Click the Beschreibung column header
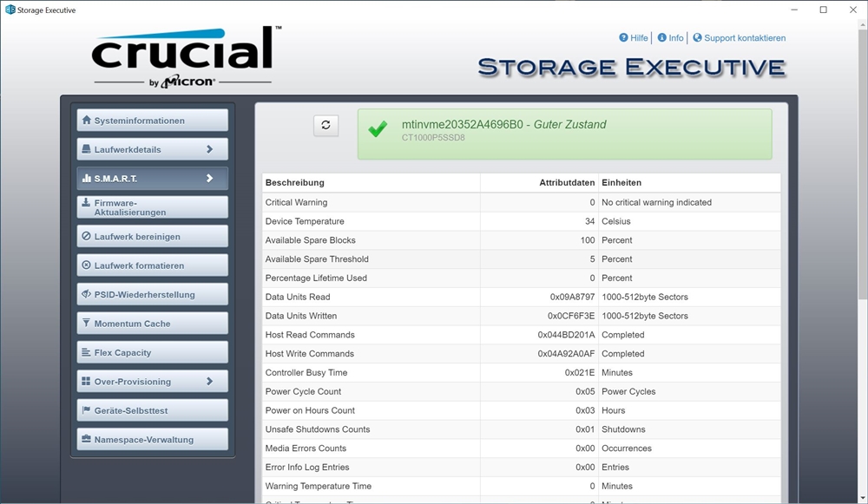The image size is (868, 504). point(294,182)
